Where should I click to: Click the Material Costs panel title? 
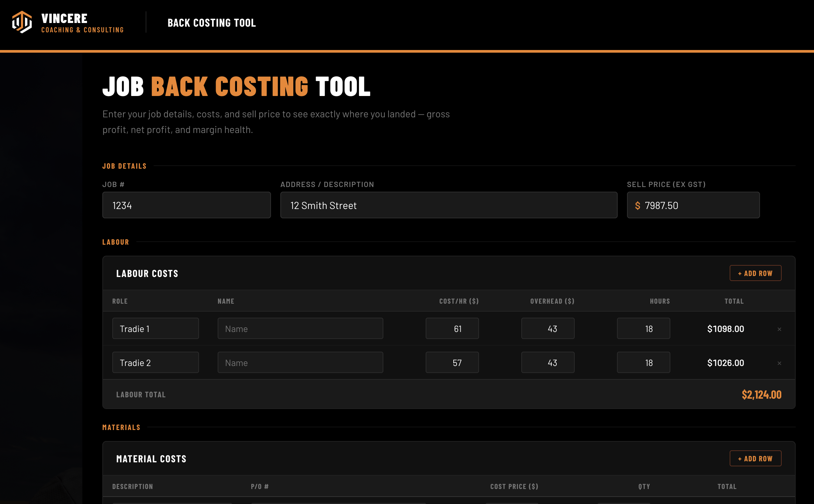[x=151, y=459]
